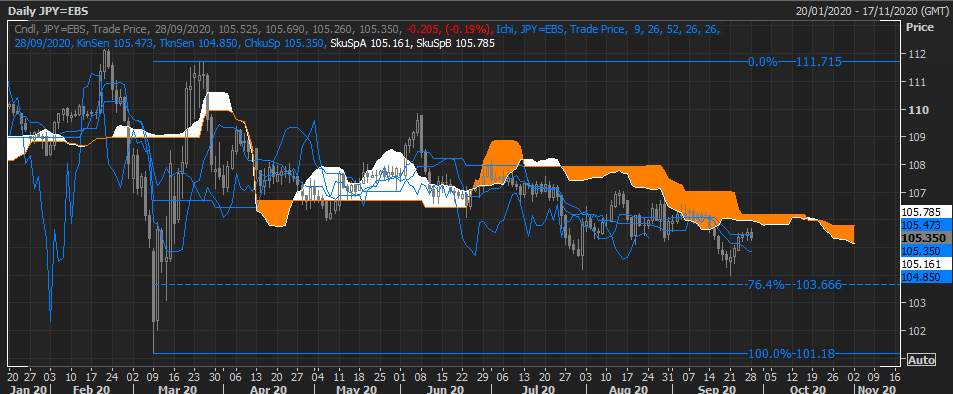
Task: Click the blue 105.473 KinSen price tag
Action: (921, 225)
